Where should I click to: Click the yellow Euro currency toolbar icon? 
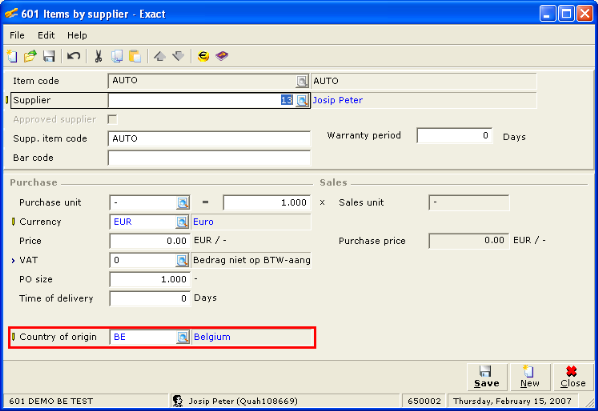coord(203,56)
